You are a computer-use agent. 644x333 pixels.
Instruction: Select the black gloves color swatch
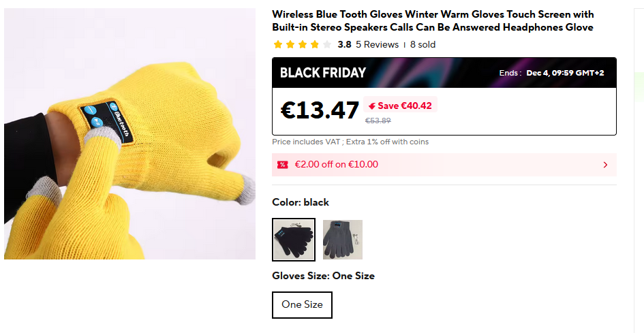pyautogui.click(x=294, y=240)
